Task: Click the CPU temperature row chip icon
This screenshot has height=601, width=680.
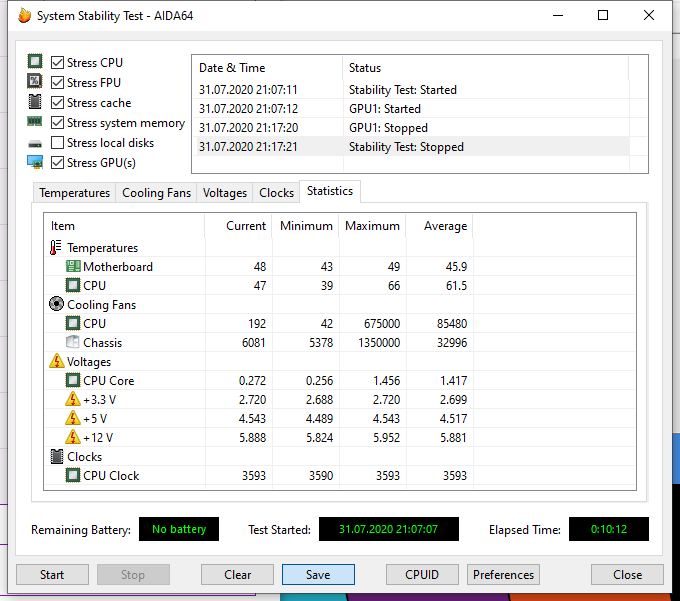Action: (x=73, y=285)
